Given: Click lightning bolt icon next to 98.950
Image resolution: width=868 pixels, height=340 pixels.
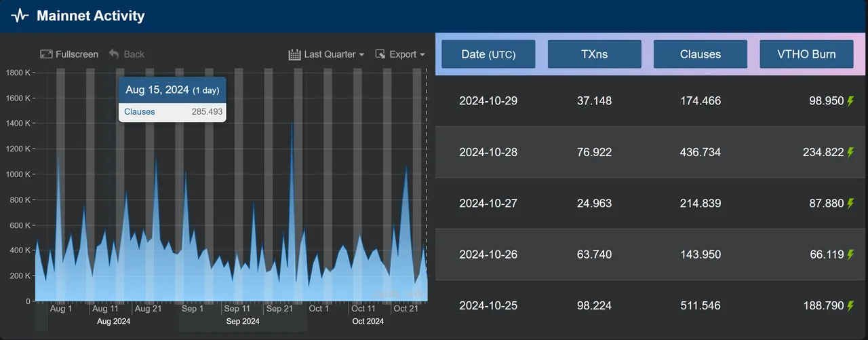Looking at the screenshot, I should [850, 101].
